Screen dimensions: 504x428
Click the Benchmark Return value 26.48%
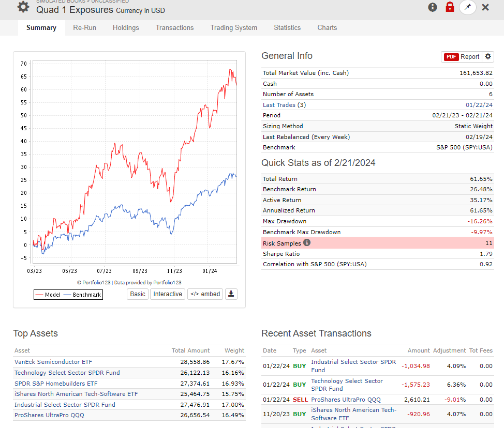click(x=481, y=189)
